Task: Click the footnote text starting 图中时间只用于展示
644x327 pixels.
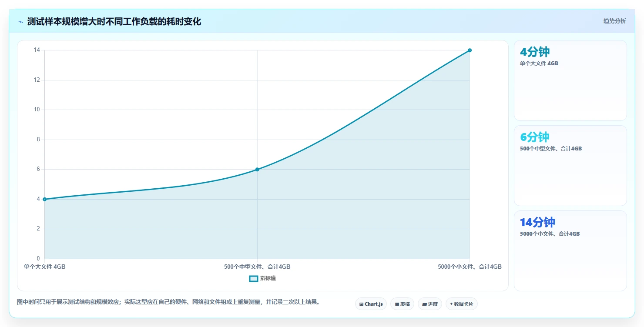Action: [168, 302]
